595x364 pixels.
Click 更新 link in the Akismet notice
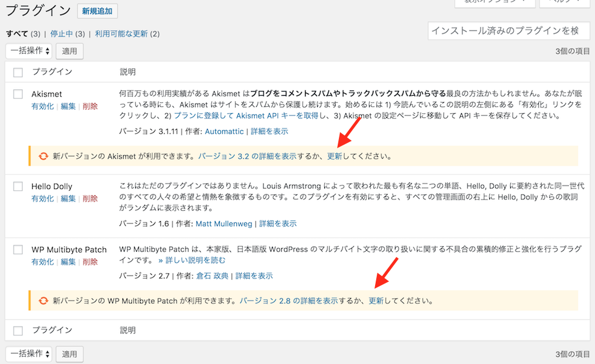point(334,156)
